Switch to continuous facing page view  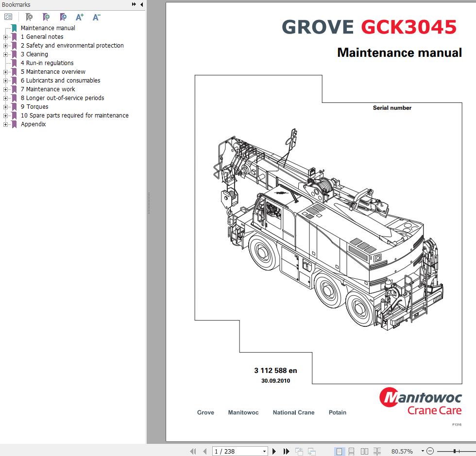[x=377, y=451]
